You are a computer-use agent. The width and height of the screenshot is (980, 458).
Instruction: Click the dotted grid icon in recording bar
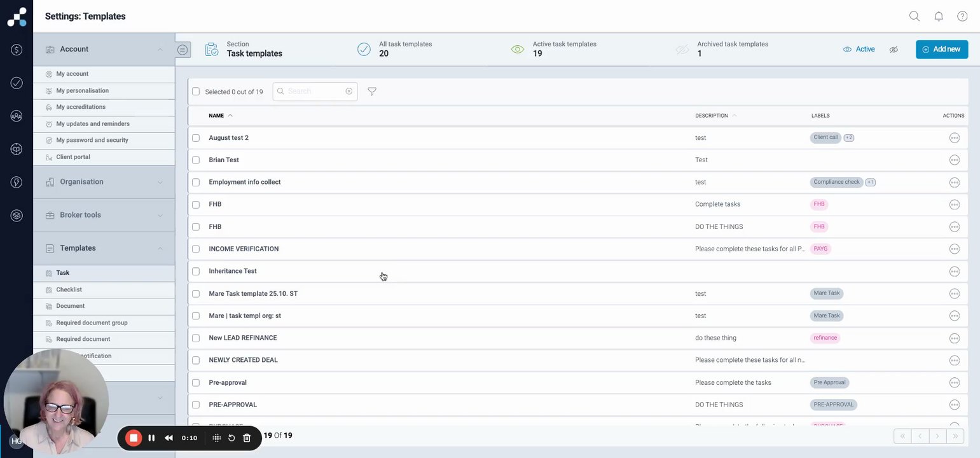coord(216,438)
